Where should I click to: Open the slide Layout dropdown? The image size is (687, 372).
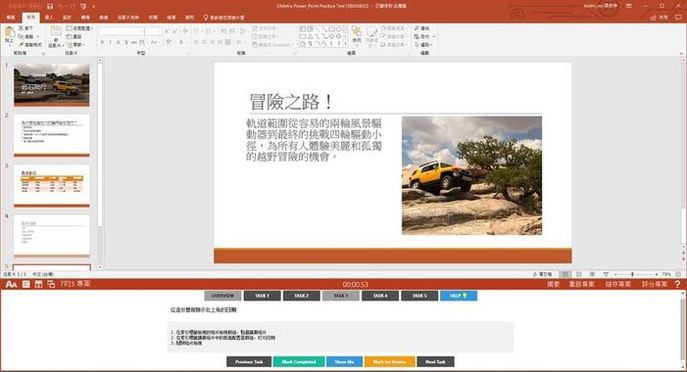pos(79,28)
